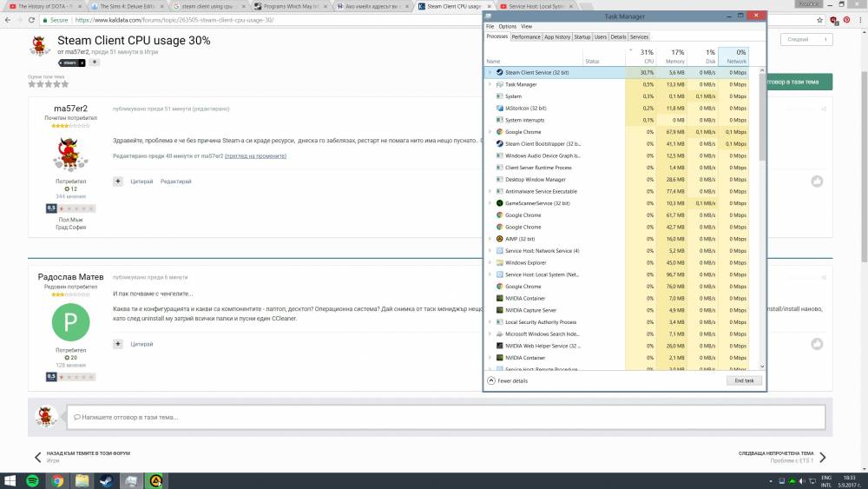The image size is (868, 489).
Task: Click Chrome back navigation arrow
Action: click(8, 20)
